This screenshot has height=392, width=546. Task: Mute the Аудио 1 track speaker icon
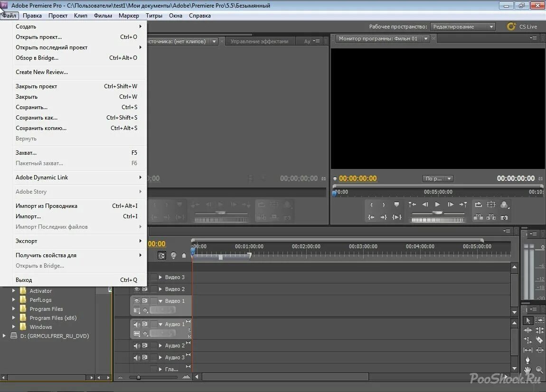[136, 324]
